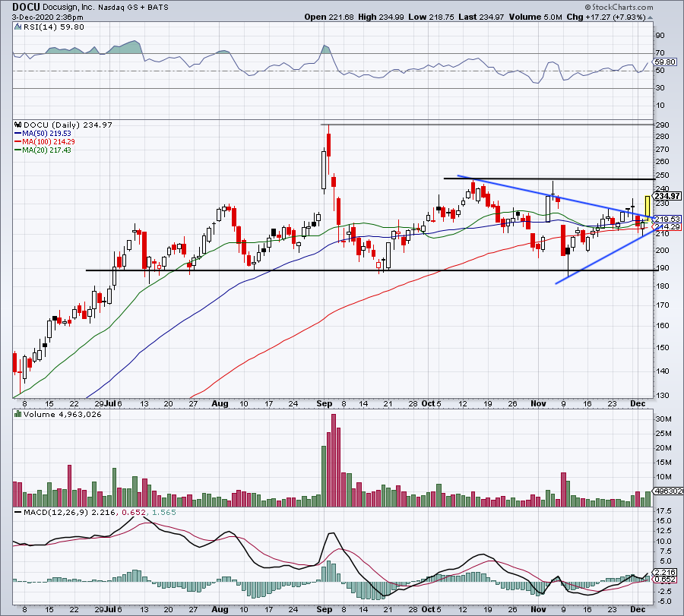
Task: Click the 'Nov' label on bottom date axis
Action: pos(538,609)
